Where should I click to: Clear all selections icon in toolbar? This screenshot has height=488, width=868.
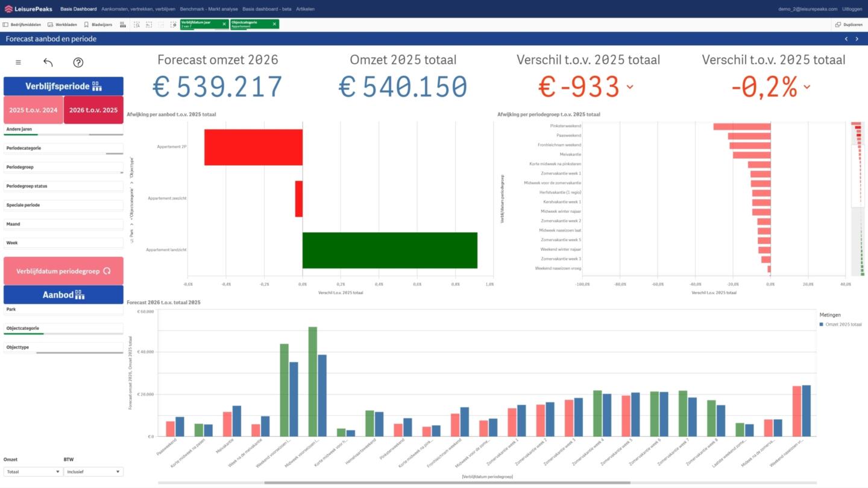tap(174, 25)
